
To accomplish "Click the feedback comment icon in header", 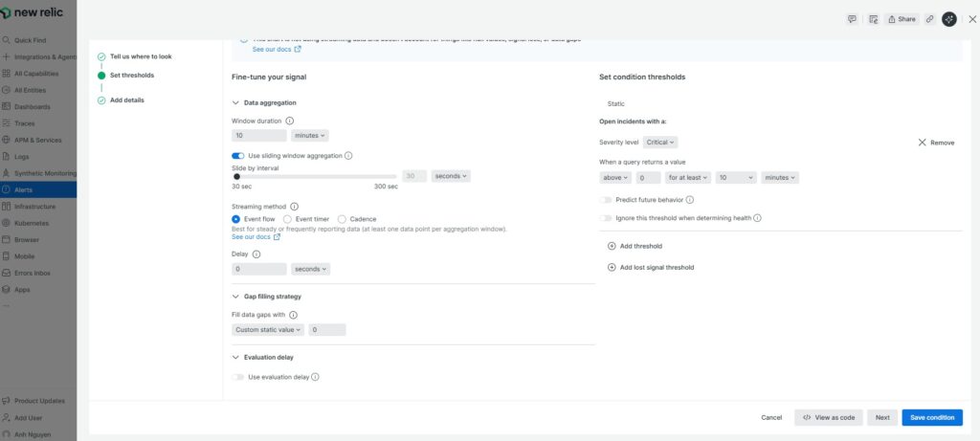I will pyautogui.click(x=852, y=19).
